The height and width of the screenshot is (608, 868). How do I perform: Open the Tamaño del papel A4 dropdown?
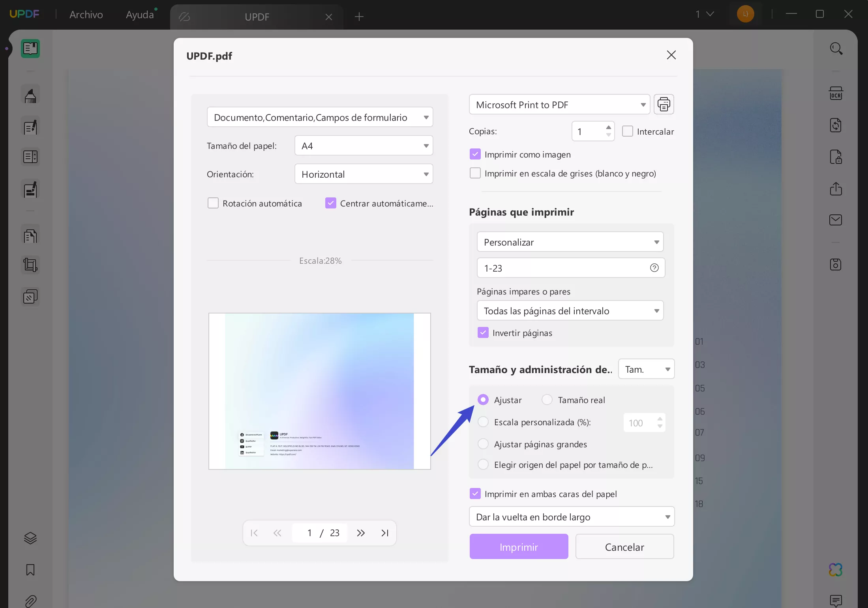coord(364,146)
